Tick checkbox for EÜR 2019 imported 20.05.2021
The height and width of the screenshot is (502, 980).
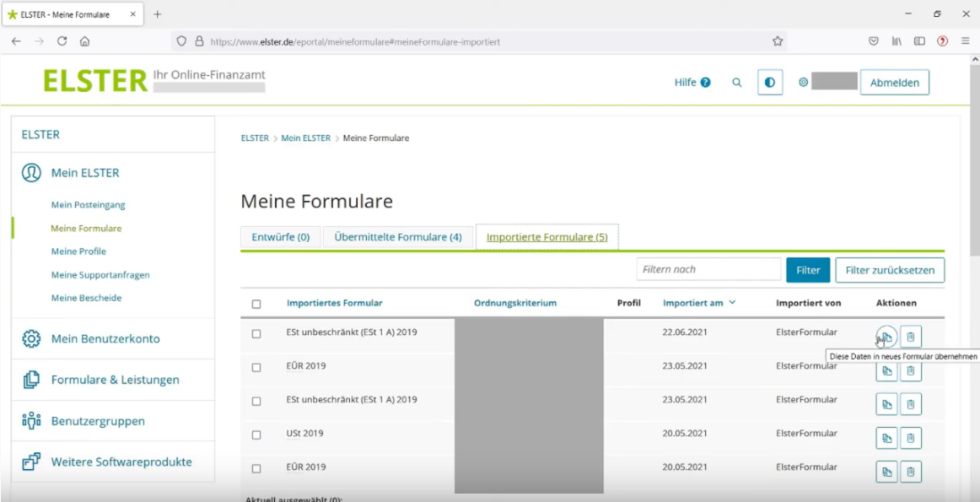point(256,469)
